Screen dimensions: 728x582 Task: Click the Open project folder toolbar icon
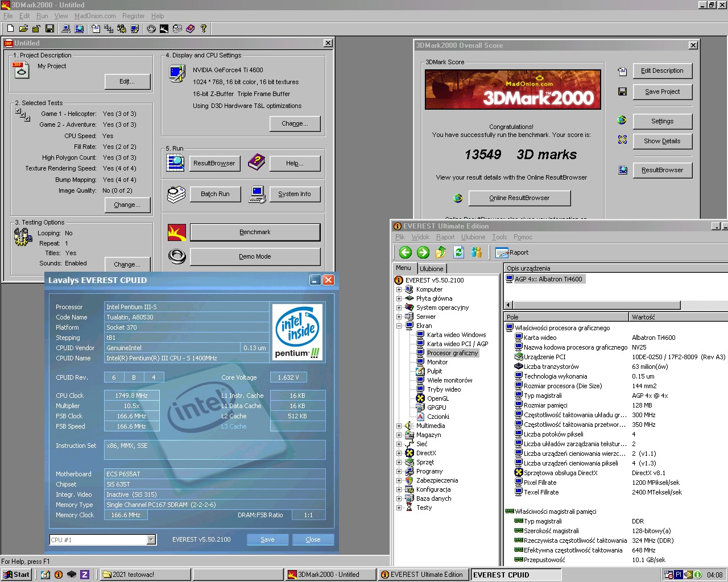[x=23, y=28]
